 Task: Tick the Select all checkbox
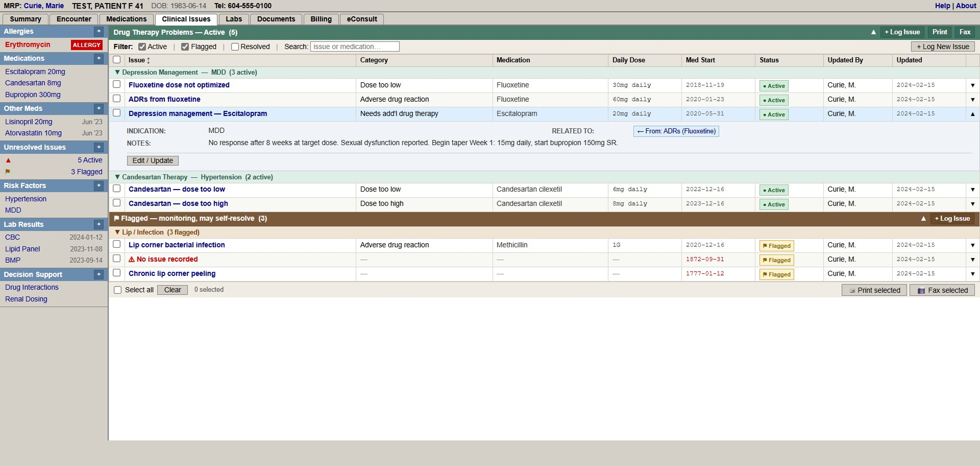point(118,290)
